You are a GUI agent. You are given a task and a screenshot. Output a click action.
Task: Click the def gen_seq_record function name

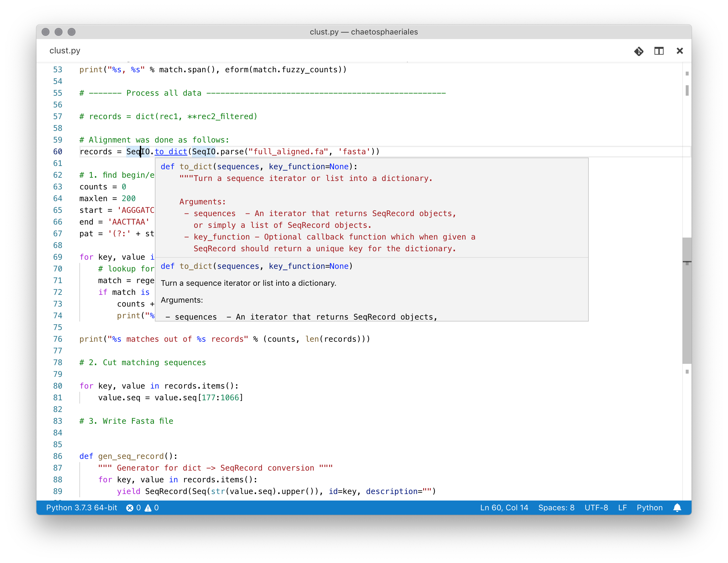[x=131, y=456]
